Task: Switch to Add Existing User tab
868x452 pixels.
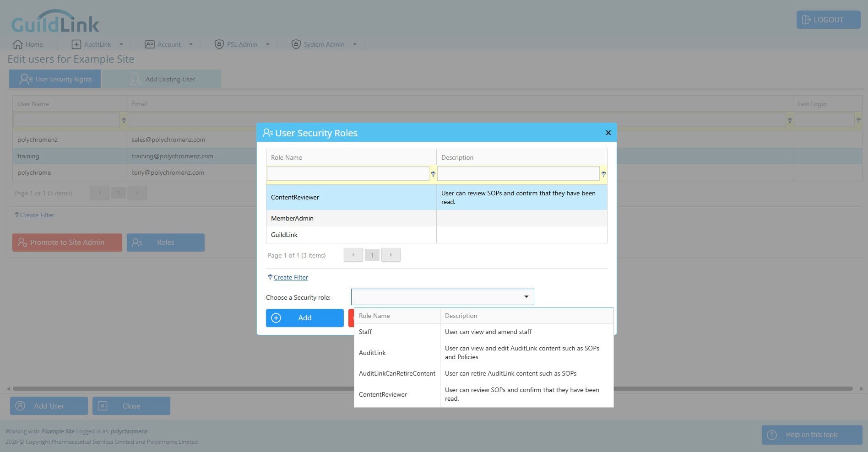Action: point(162,79)
